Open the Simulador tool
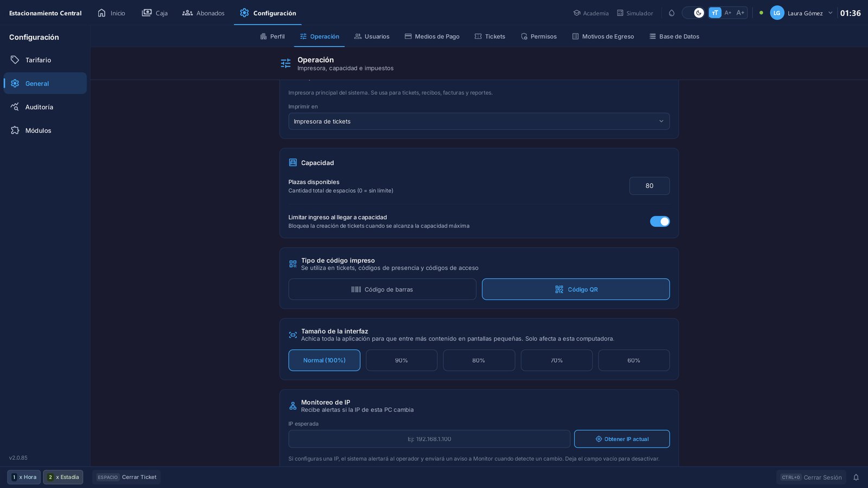Screen dimensions: 868x488 pos(635,13)
